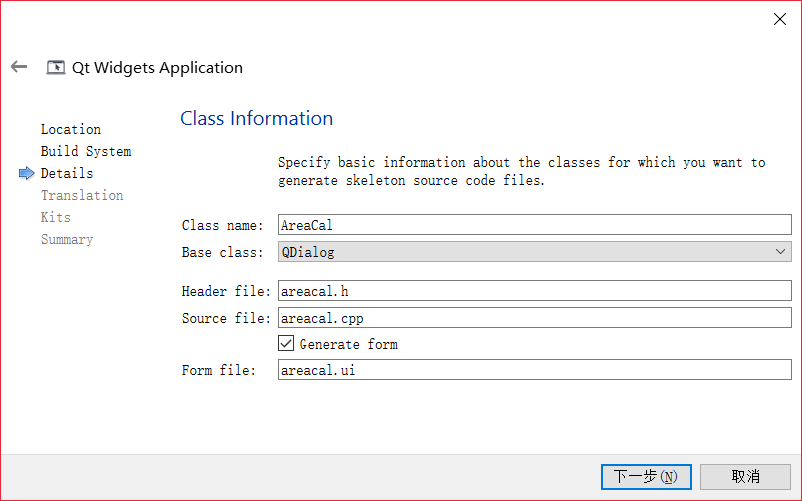Select the Details step in sidebar
Viewport: 802px width, 501px height.
(67, 173)
